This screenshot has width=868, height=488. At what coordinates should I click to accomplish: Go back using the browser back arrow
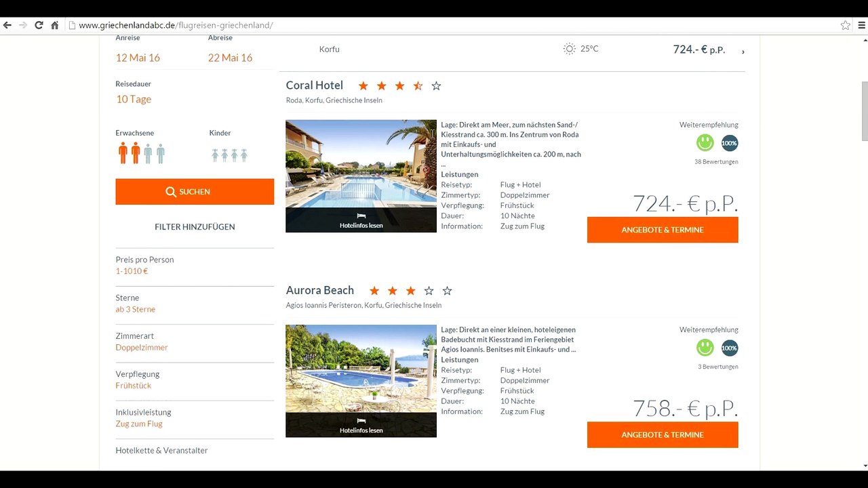click(7, 25)
